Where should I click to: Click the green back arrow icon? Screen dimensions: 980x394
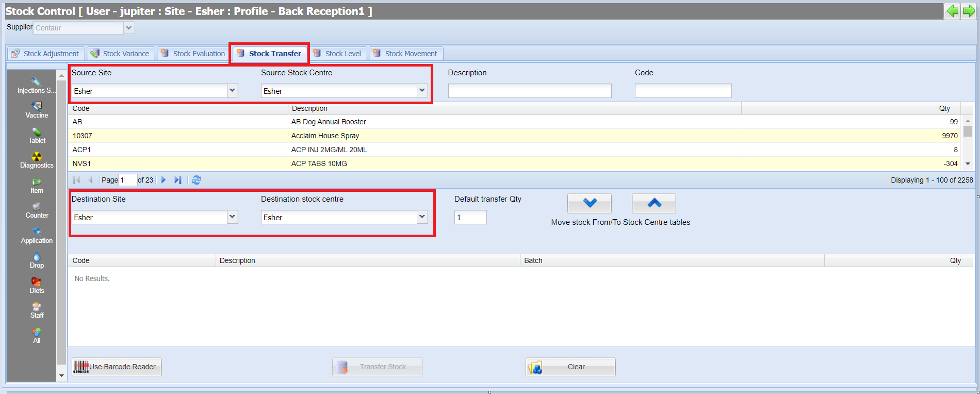tap(953, 11)
